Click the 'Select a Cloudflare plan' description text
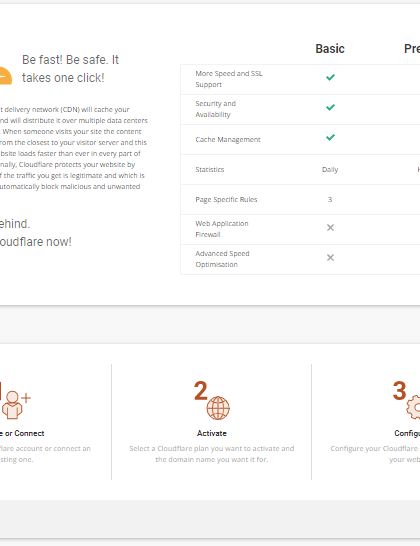This screenshot has height=546, width=420. (212, 454)
